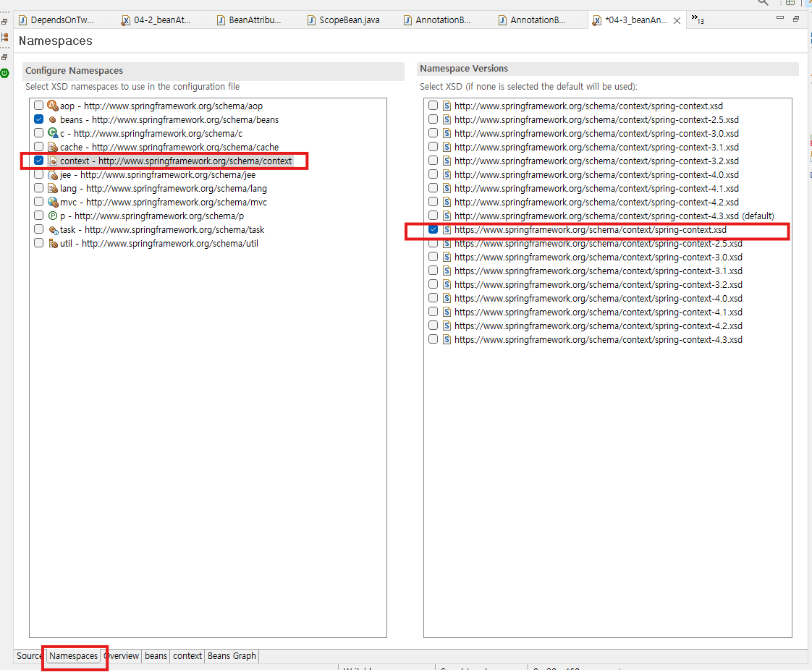This screenshot has width=812, height=672.
Task: Tick the mvc namespace checkbox
Action: click(x=39, y=201)
